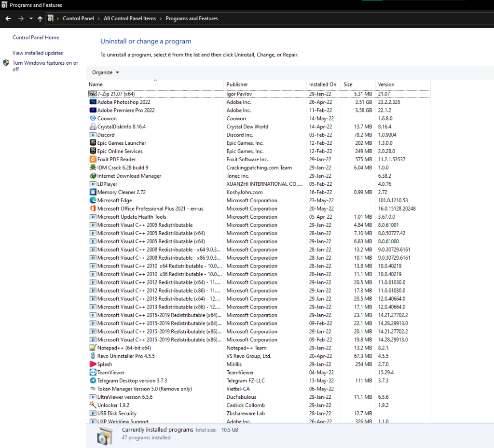Open Turn Windows features on or off
This screenshot has width=494, height=448.
[x=45, y=66]
